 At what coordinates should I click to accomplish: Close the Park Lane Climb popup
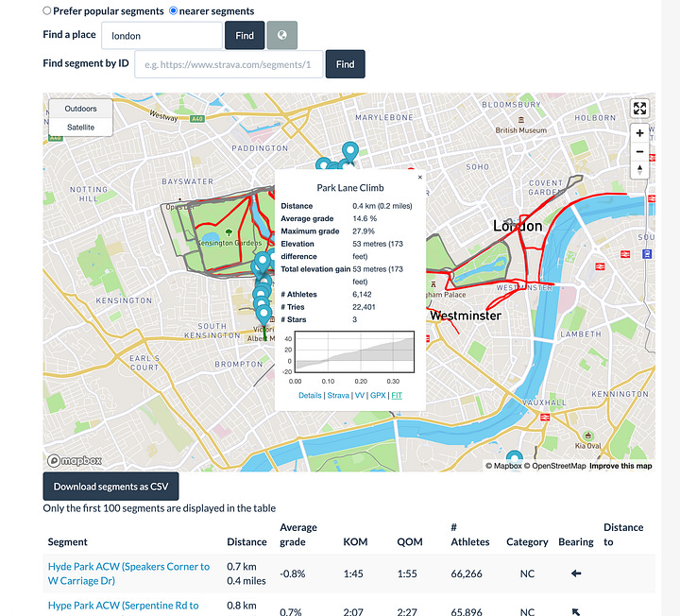419,177
